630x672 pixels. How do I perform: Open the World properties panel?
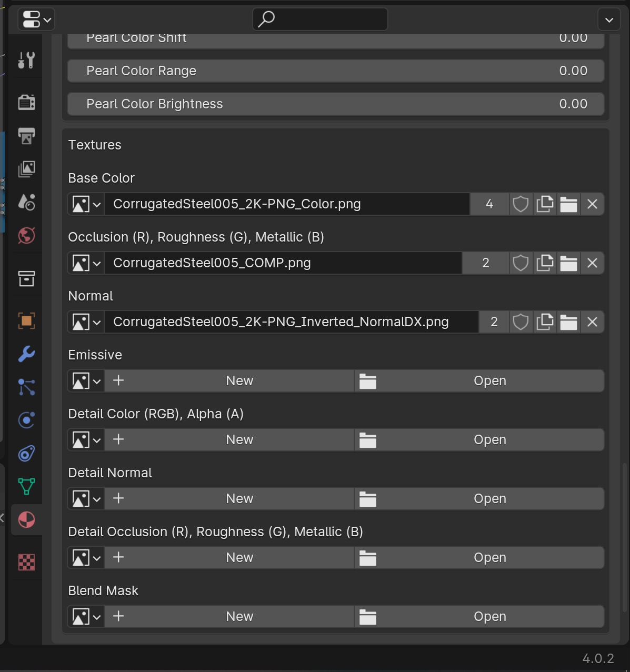26,236
